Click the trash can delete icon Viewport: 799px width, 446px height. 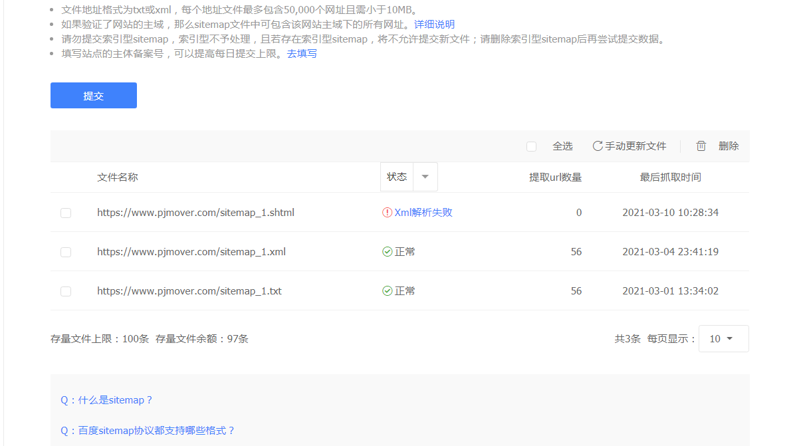pyautogui.click(x=701, y=146)
